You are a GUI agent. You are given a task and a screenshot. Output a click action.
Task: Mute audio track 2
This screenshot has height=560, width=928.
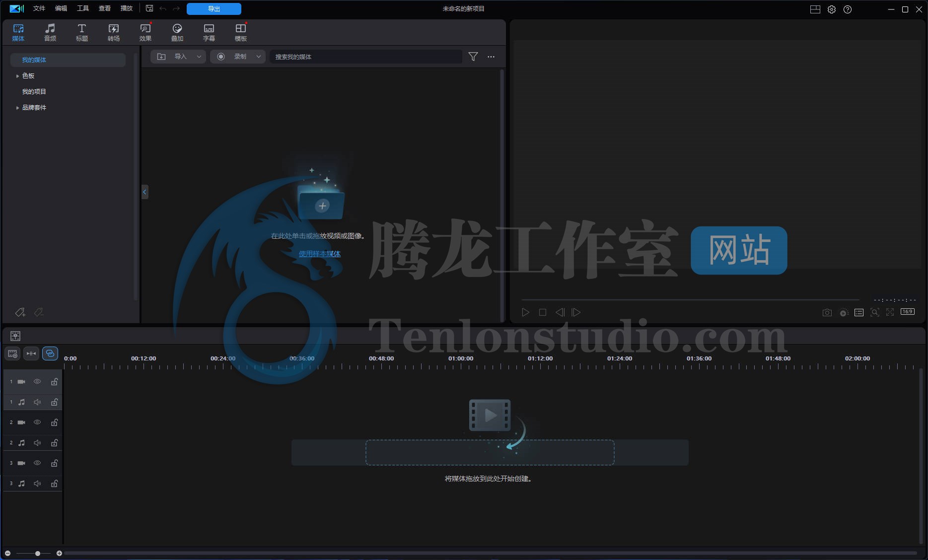tap(37, 442)
